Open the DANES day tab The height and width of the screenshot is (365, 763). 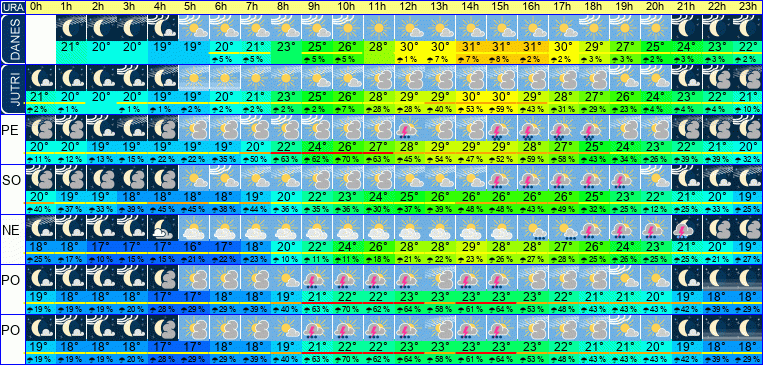[x=13, y=39]
